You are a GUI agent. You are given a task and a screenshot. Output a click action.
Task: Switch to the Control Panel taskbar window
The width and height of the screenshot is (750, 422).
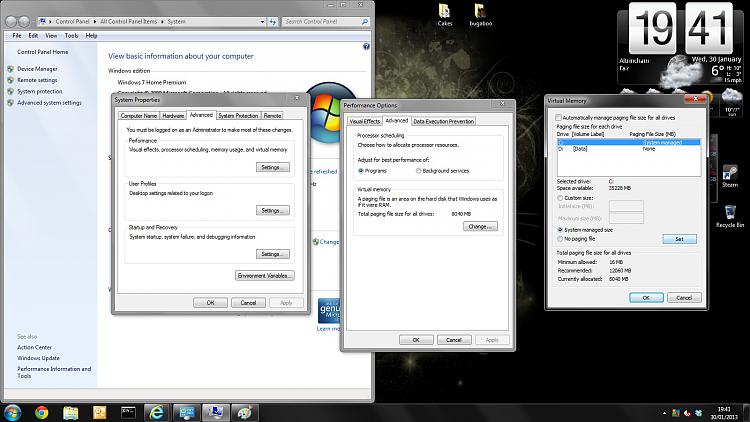click(187, 412)
